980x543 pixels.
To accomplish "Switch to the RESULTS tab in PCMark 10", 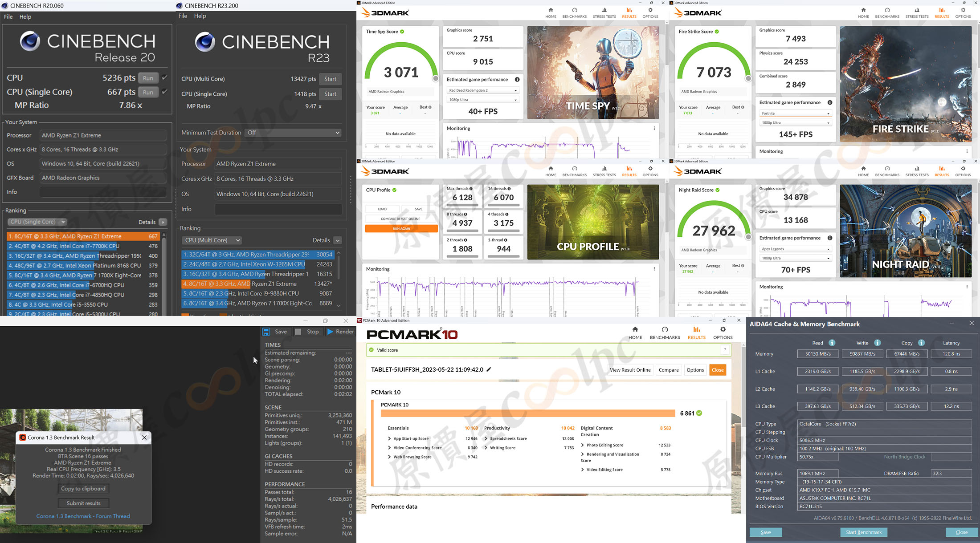I will click(697, 332).
